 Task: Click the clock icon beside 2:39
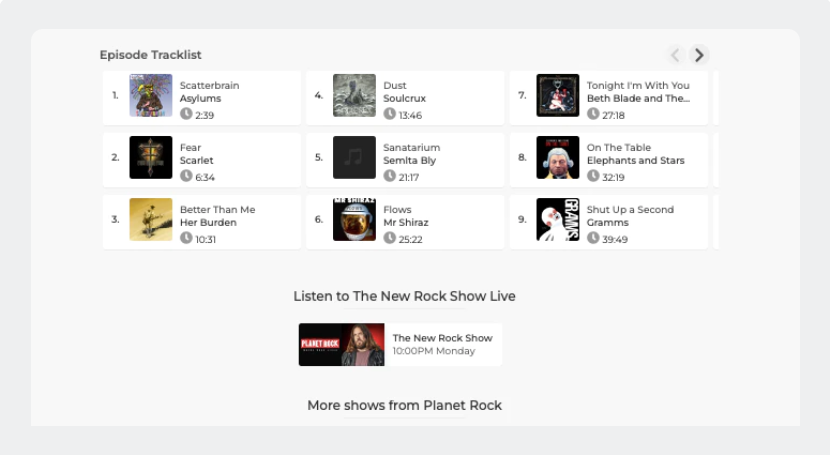point(186,115)
